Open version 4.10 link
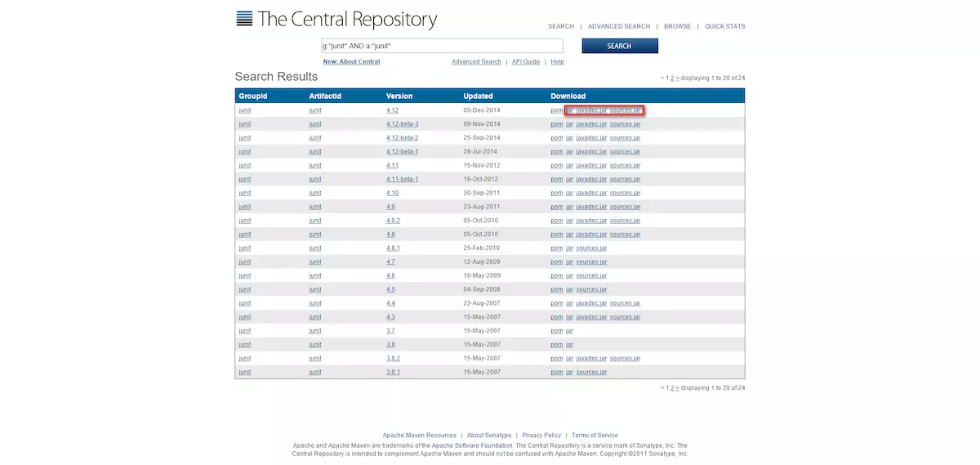This screenshot has width=980, height=465. tap(393, 193)
